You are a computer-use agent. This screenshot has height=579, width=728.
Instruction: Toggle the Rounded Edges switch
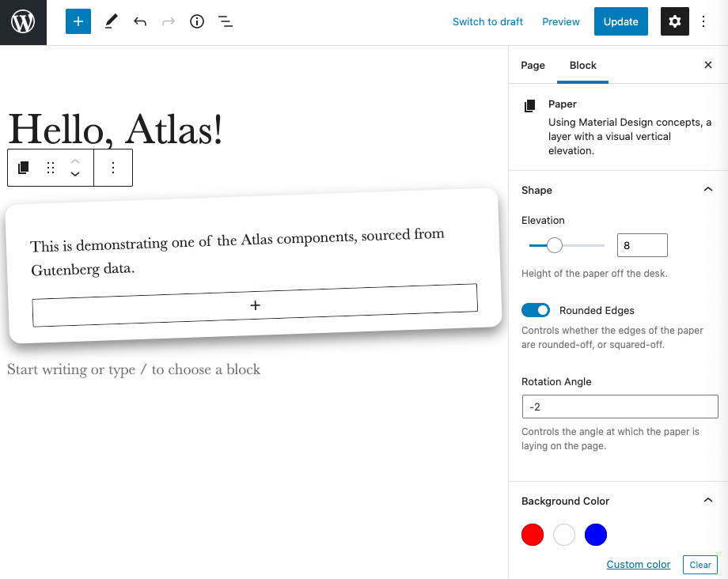[536, 311]
